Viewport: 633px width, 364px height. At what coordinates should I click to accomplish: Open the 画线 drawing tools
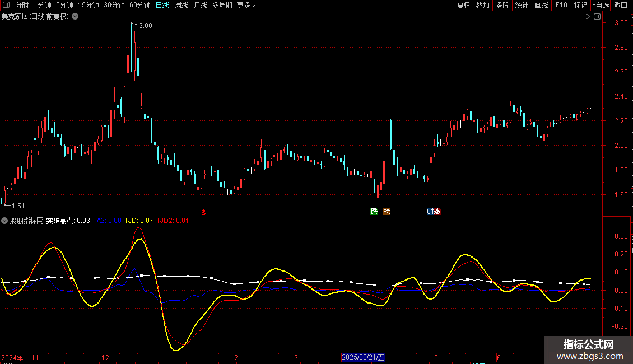click(541, 5)
